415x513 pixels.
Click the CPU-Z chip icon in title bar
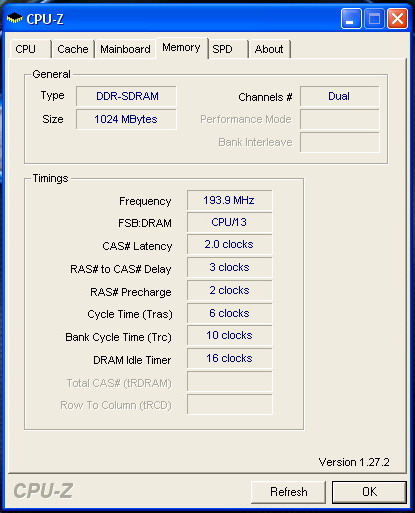(x=14, y=18)
